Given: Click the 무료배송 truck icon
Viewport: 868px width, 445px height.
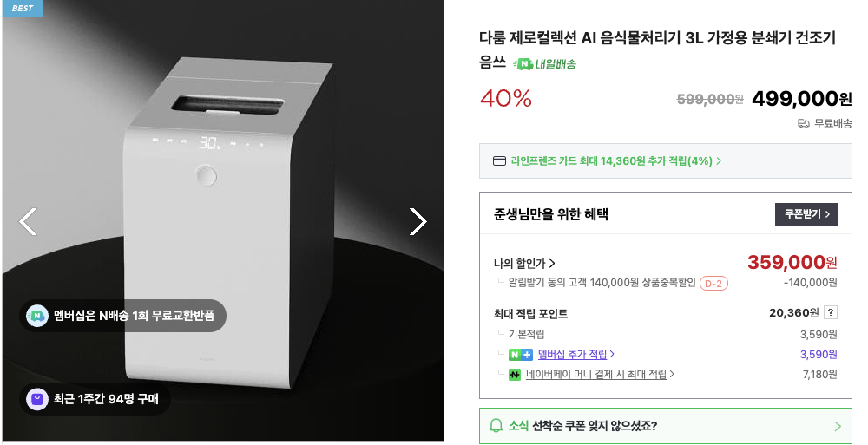Looking at the screenshot, I should (803, 123).
